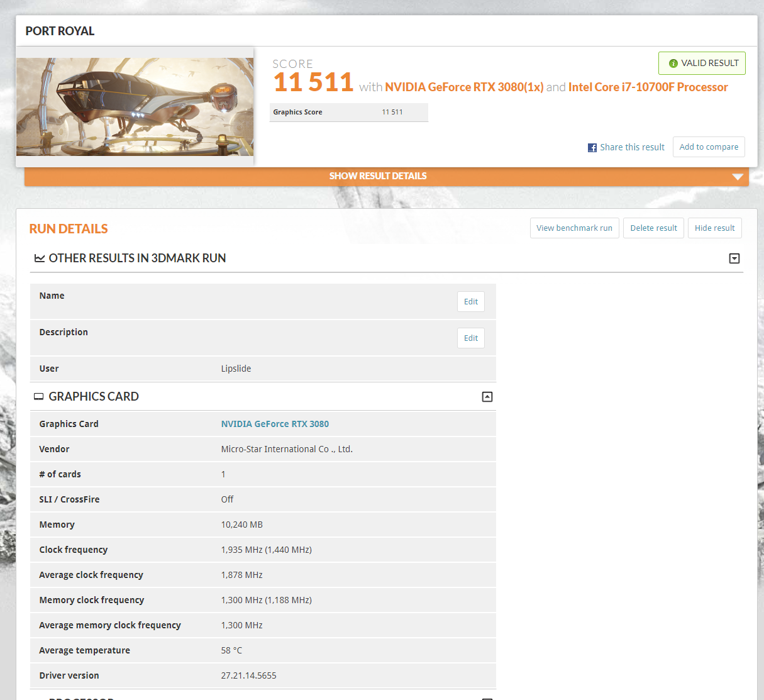Add this result to compare

point(709,147)
